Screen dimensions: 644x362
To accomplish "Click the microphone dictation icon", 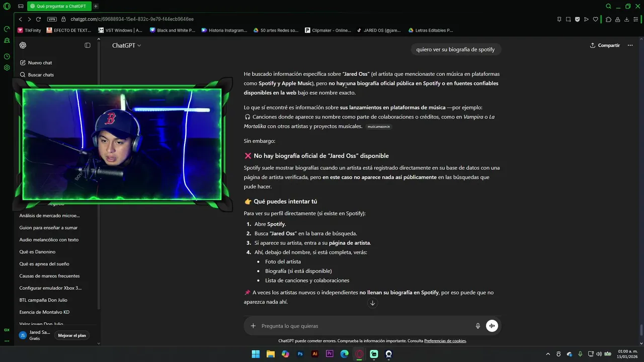I will (x=478, y=326).
